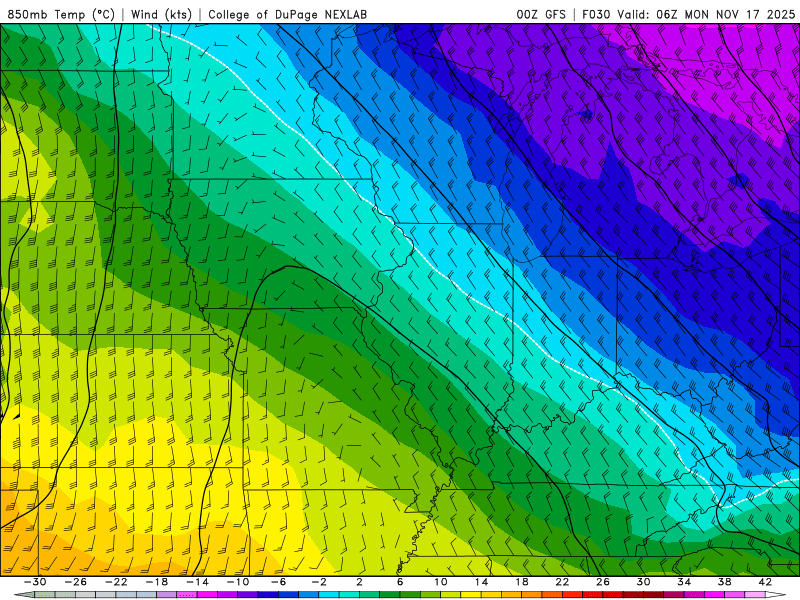This screenshot has height=600, width=800.
Task: Click the -18 legend value
Action: 157,582
